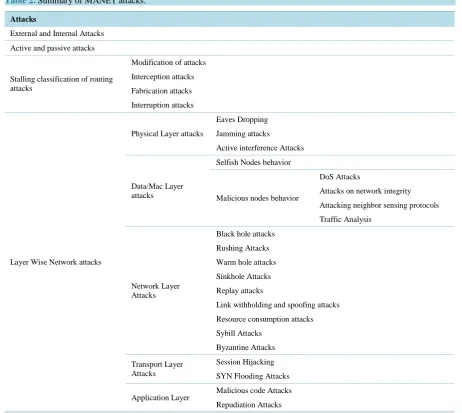Image resolution: width=462 pixels, height=413 pixels.
Task: Click 'Session Hijacking' entry
Action: pyautogui.click(x=245, y=362)
